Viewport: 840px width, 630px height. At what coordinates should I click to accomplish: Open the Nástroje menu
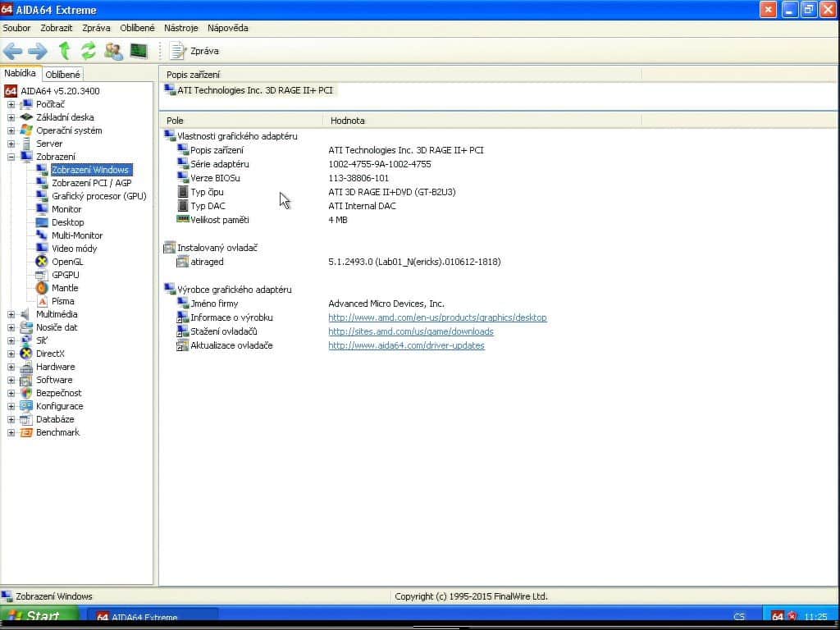(x=180, y=28)
